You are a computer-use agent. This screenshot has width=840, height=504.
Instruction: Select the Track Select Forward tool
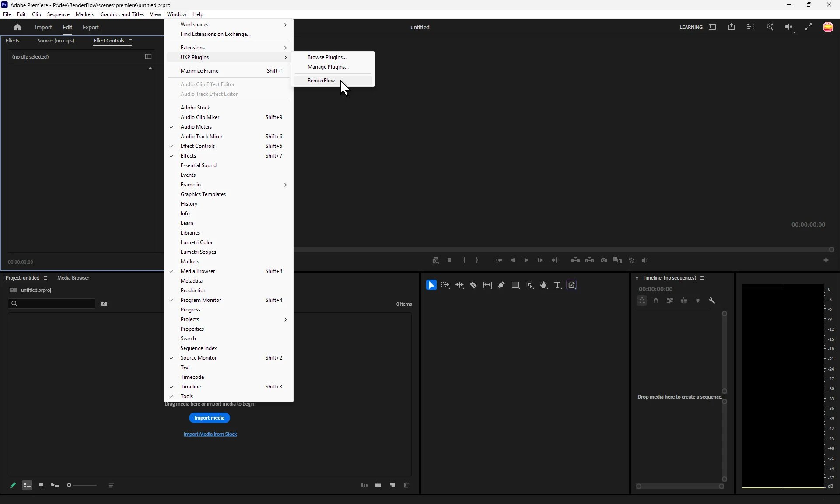coord(445,285)
